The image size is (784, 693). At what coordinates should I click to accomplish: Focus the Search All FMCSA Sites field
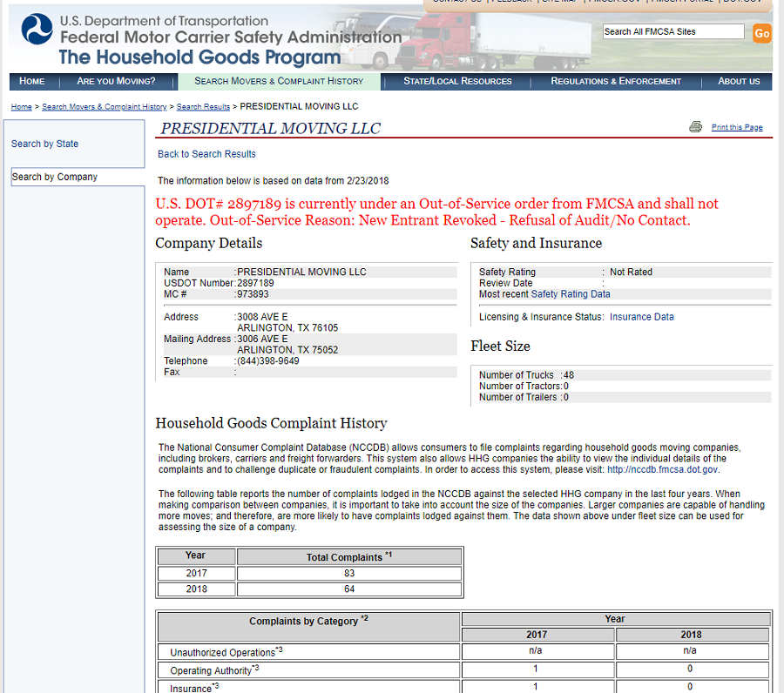(673, 31)
